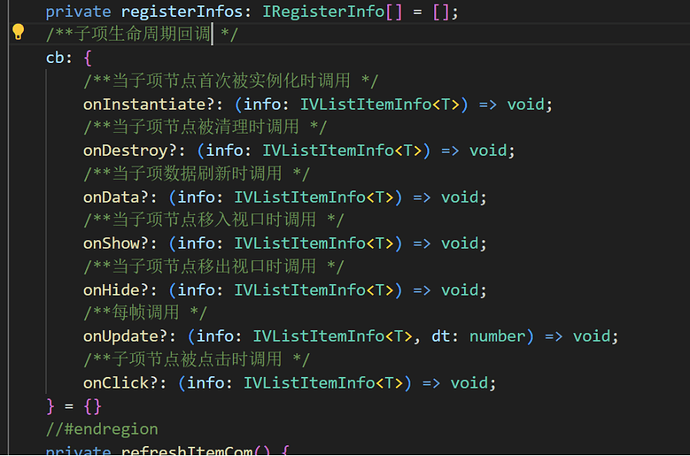
Task: Click the 当子项节点移入视口时调用 comment
Action: tap(213, 220)
